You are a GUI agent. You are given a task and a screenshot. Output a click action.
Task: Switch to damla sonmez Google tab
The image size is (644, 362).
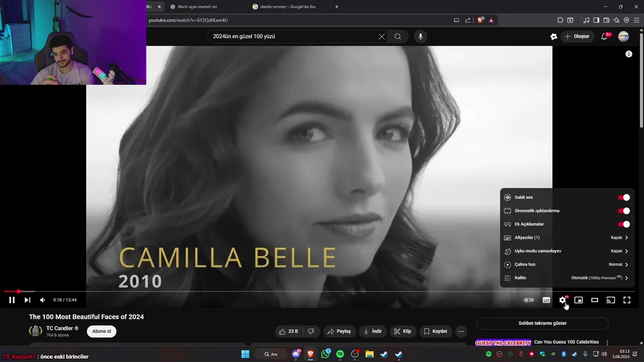288,7
